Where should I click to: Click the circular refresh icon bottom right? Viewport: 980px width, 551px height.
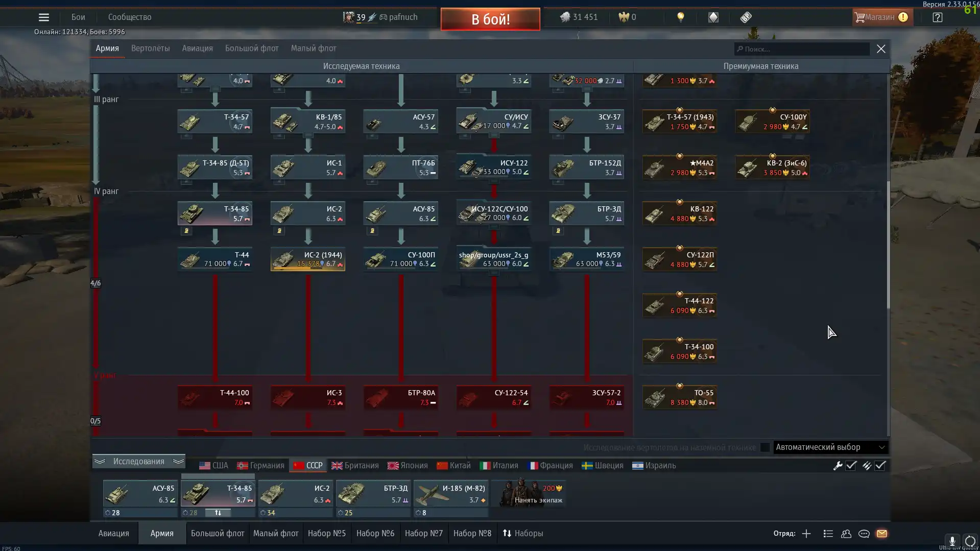[970, 541]
